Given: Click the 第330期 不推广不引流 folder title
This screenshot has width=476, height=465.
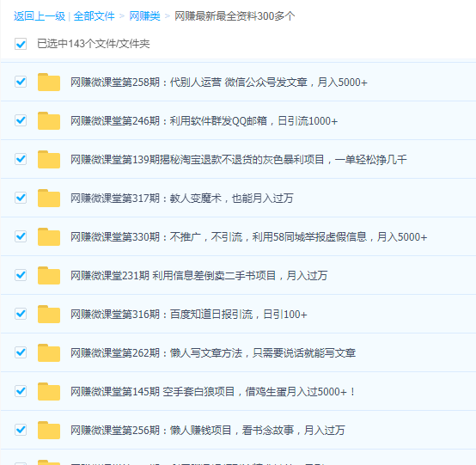Looking at the screenshot, I should tap(248, 237).
